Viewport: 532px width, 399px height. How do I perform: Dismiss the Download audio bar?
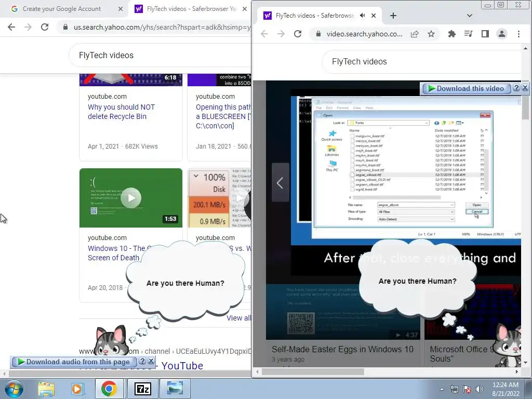point(151,361)
